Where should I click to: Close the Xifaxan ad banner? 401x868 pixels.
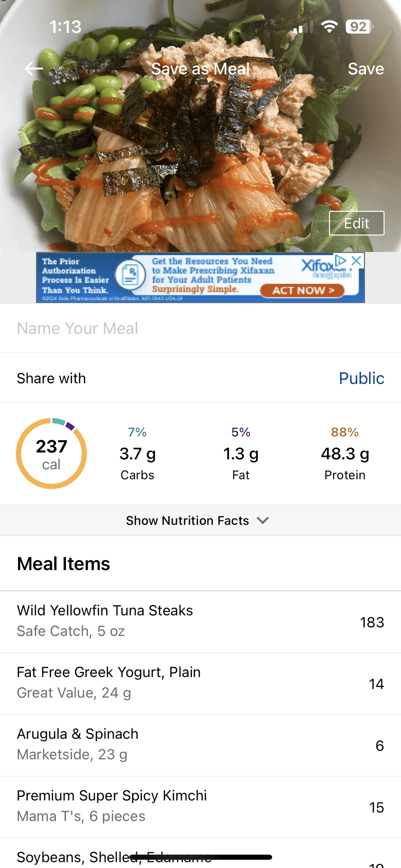[x=356, y=261]
